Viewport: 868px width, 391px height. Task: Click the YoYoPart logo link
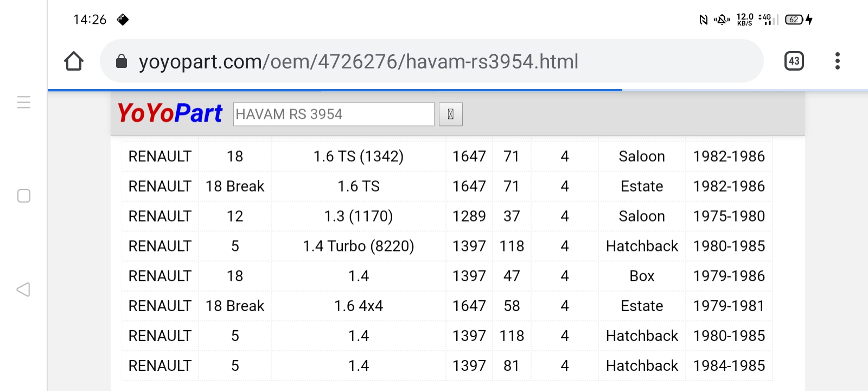click(x=170, y=113)
